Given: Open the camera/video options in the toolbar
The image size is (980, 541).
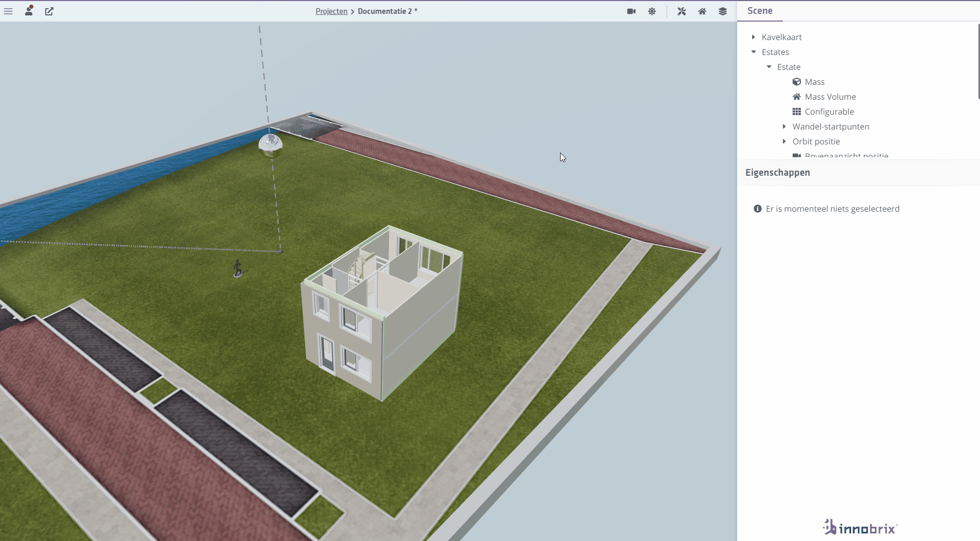Looking at the screenshot, I should (x=630, y=11).
